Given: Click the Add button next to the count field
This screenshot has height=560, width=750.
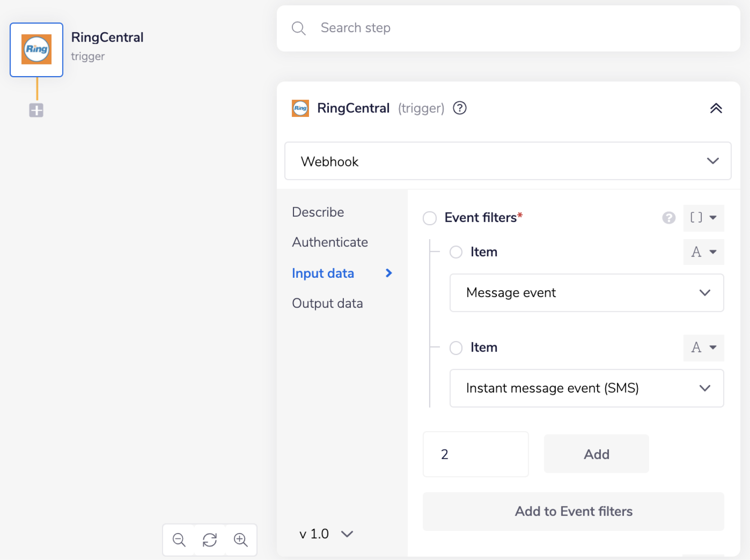Looking at the screenshot, I should point(596,454).
